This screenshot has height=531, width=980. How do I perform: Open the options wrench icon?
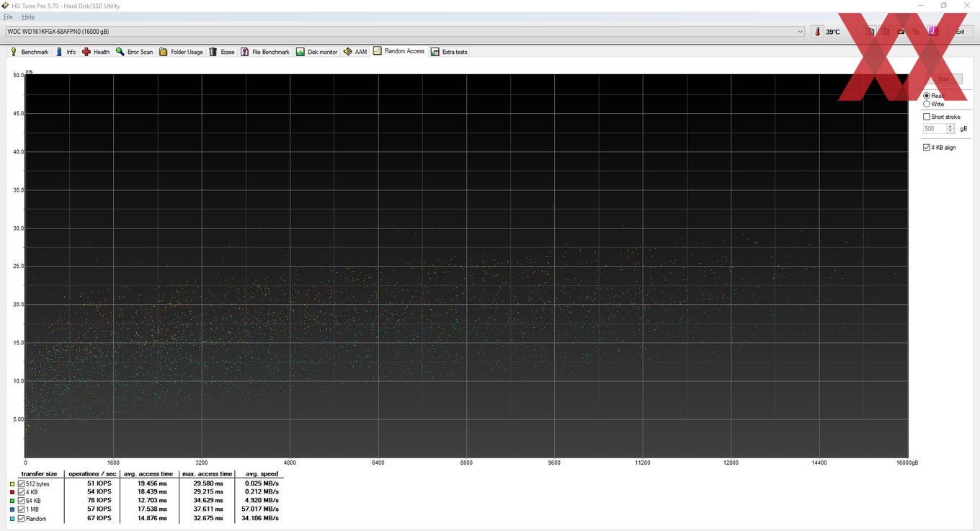point(916,32)
